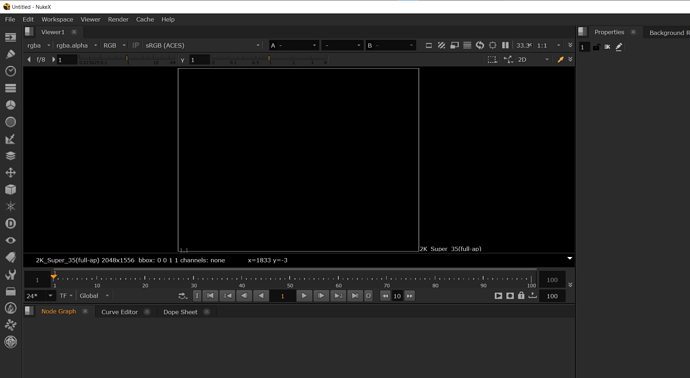Open the Transform nodes arrows icon
Screen dimensions: 690x378
point(11,172)
